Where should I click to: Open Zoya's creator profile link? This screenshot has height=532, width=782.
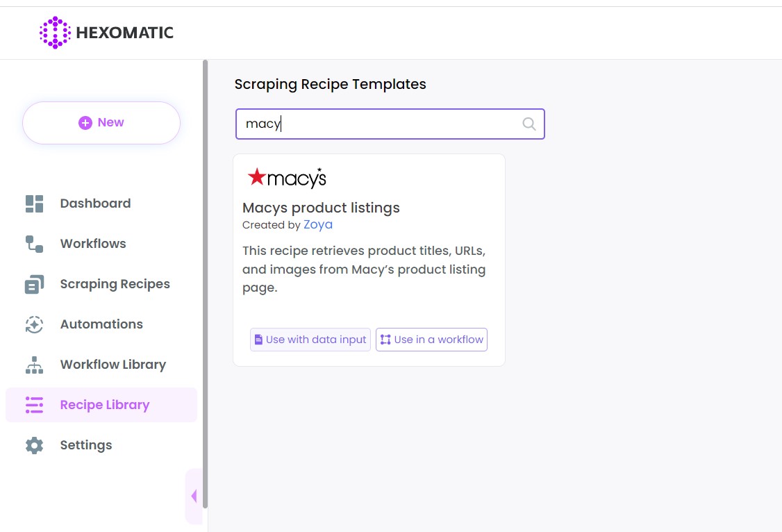(317, 224)
